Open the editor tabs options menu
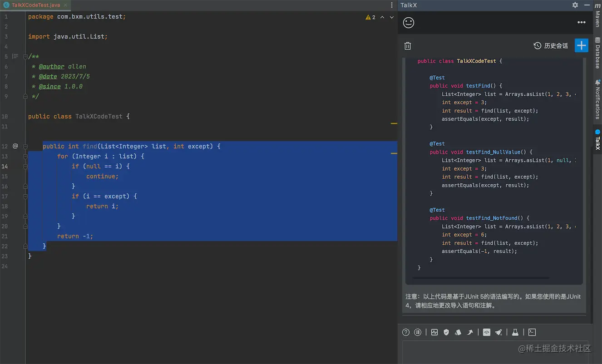 pos(392,5)
